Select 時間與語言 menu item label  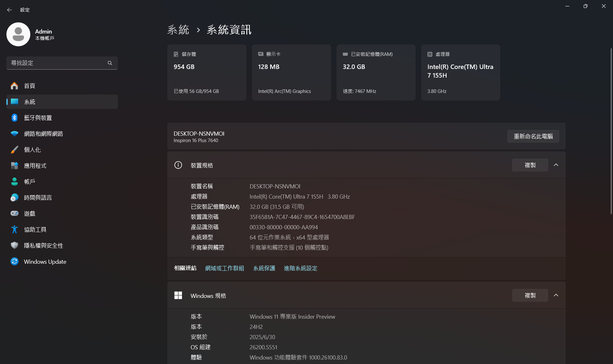click(x=38, y=197)
